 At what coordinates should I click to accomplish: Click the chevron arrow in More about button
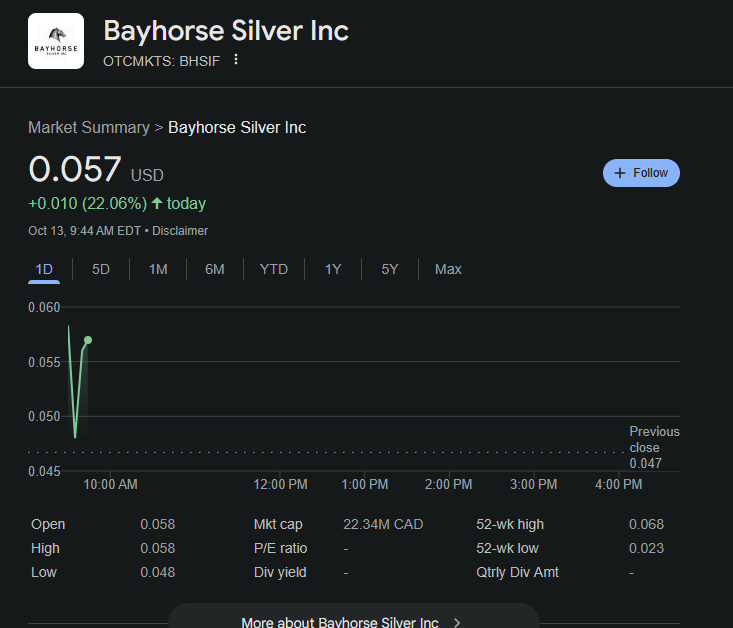point(457,622)
